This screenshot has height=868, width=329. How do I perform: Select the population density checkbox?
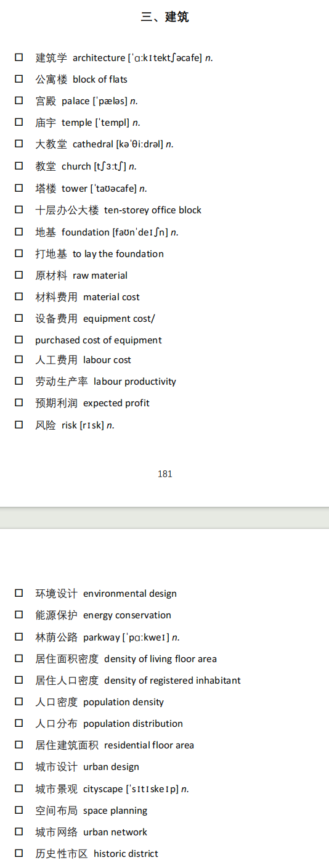19,702
